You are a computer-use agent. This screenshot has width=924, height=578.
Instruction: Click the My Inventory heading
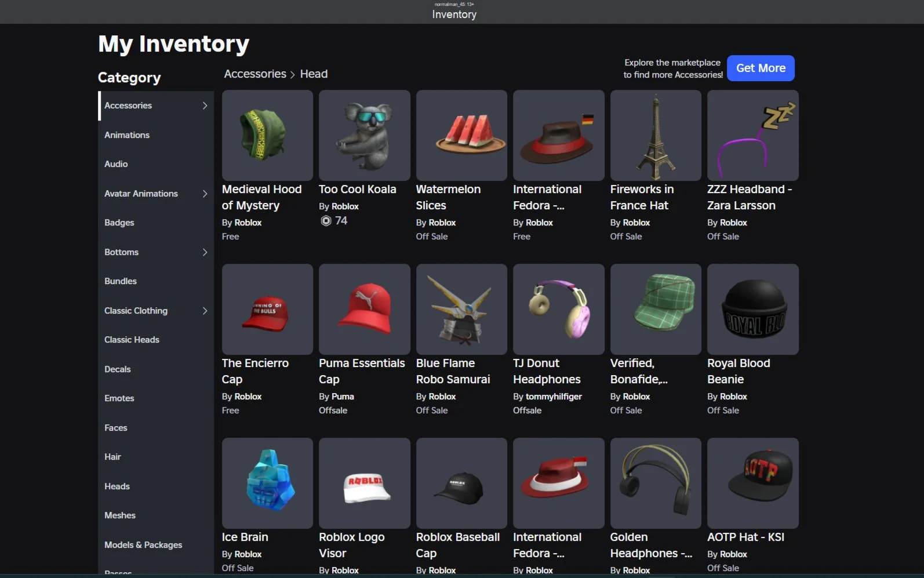(174, 44)
